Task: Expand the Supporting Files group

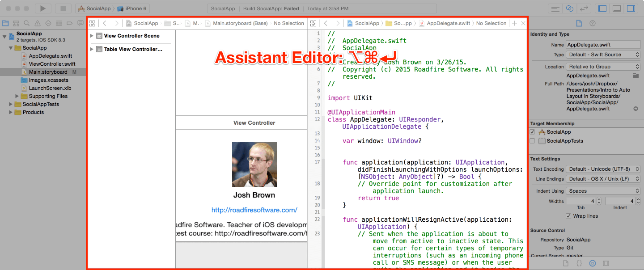Action: coord(16,96)
